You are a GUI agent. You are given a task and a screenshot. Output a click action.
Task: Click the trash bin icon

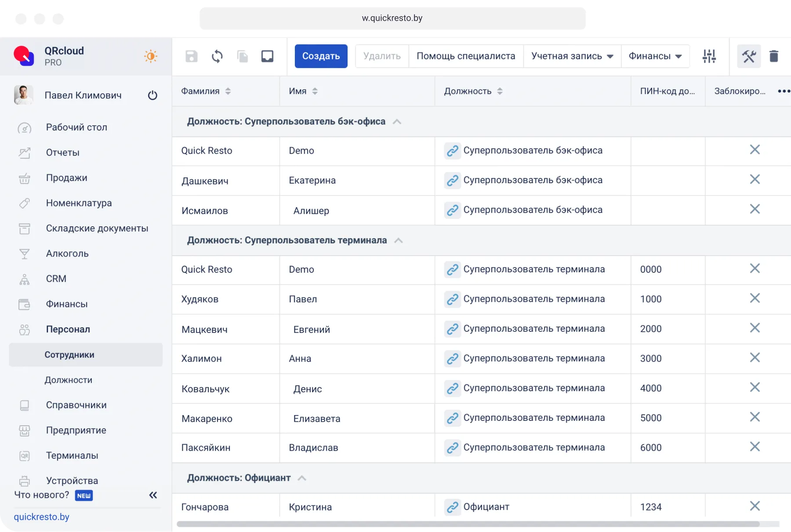coord(773,56)
